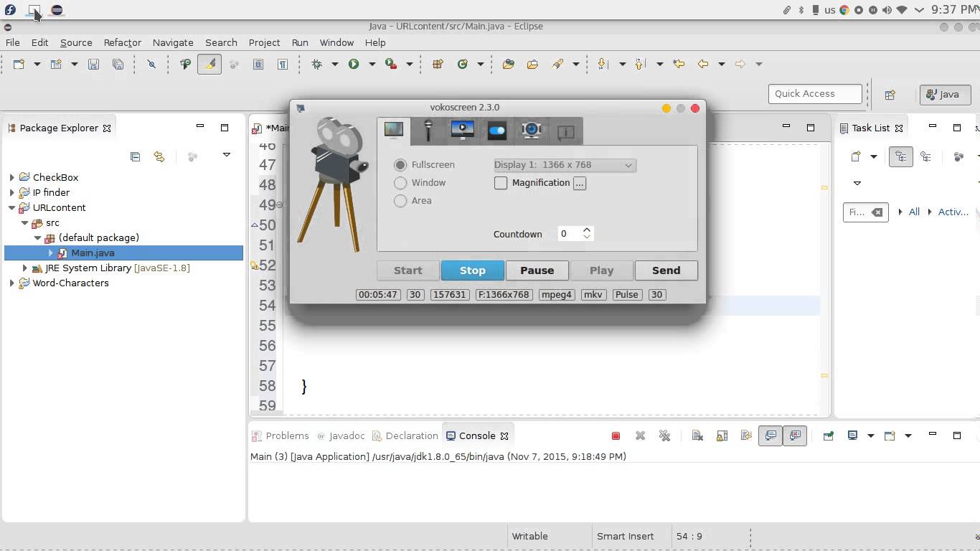Open the Display Selected Console dropdown arrow
This screenshot has height=551, width=980.
870,435
